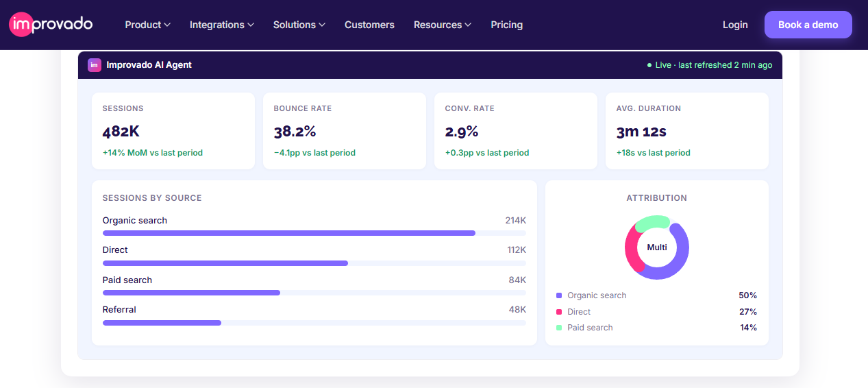868x388 pixels.
Task: Click the Referral sessions progress bar
Action: 314,322
